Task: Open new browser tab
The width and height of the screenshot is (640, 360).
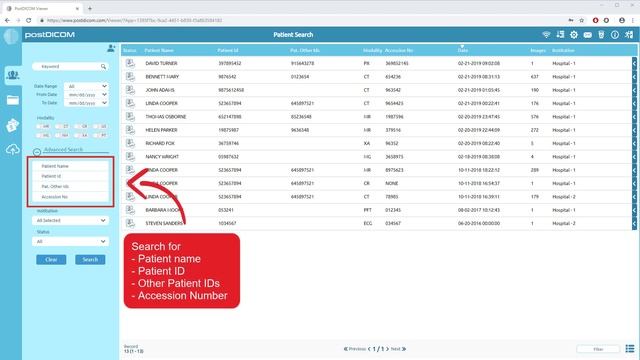Action: pos(89,8)
